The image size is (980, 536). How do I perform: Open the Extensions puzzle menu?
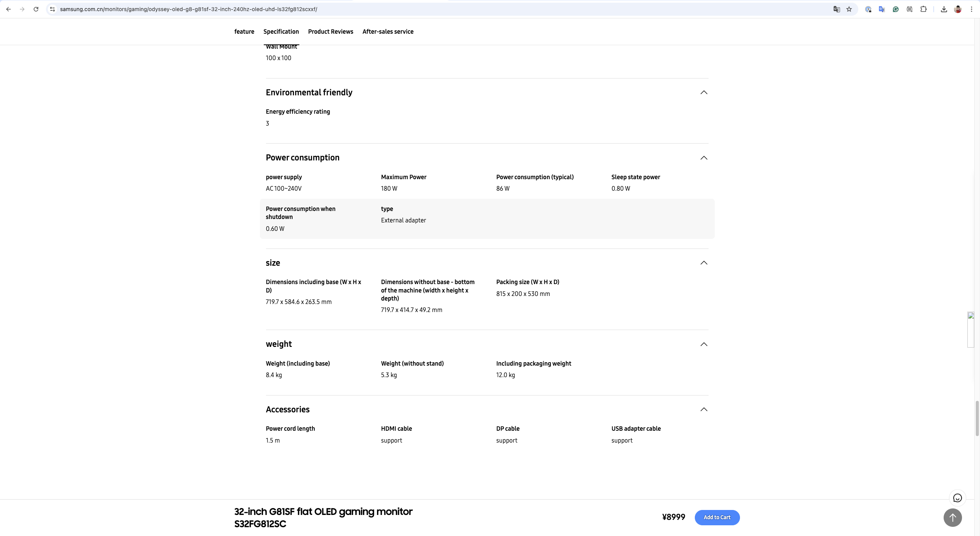[923, 9]
